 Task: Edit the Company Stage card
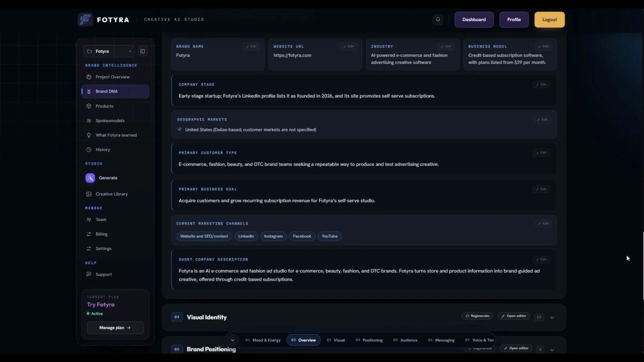click(x=541, y=84)
